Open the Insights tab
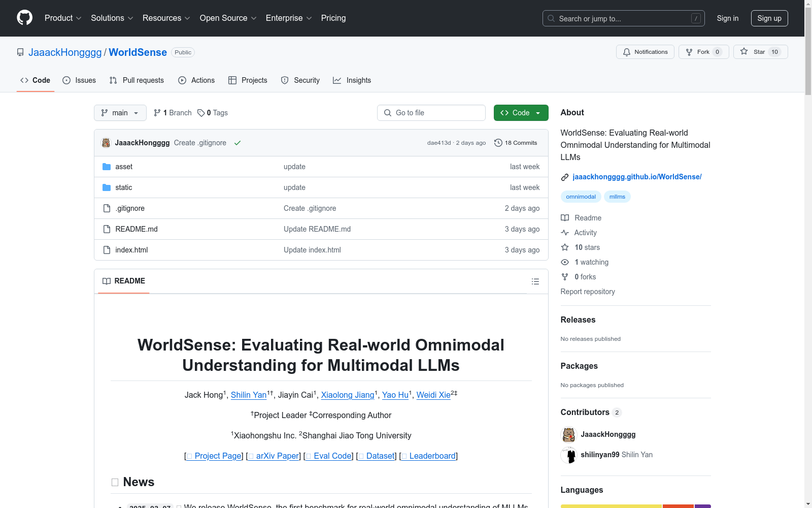This screenshot has width=812, height=508. (352, 80)
